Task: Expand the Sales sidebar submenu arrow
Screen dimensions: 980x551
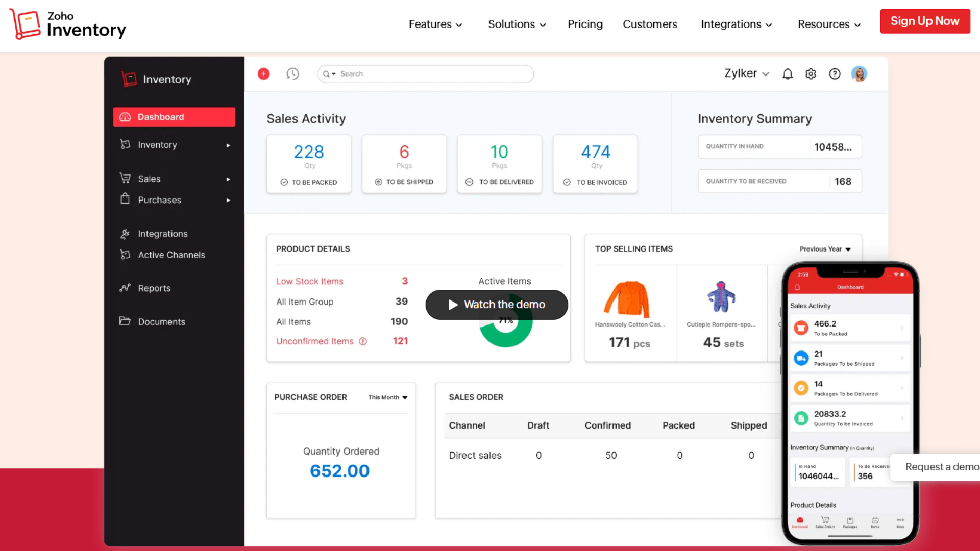Action: point(228,179)
